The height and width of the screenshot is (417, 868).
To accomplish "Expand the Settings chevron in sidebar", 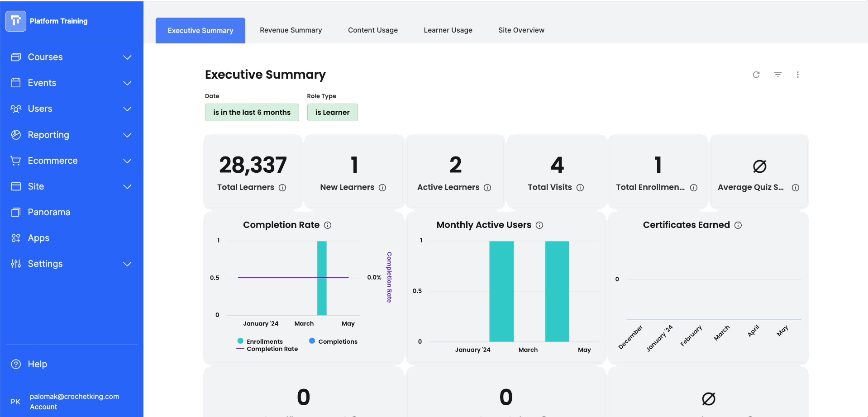I will click(x=127, y=264).
